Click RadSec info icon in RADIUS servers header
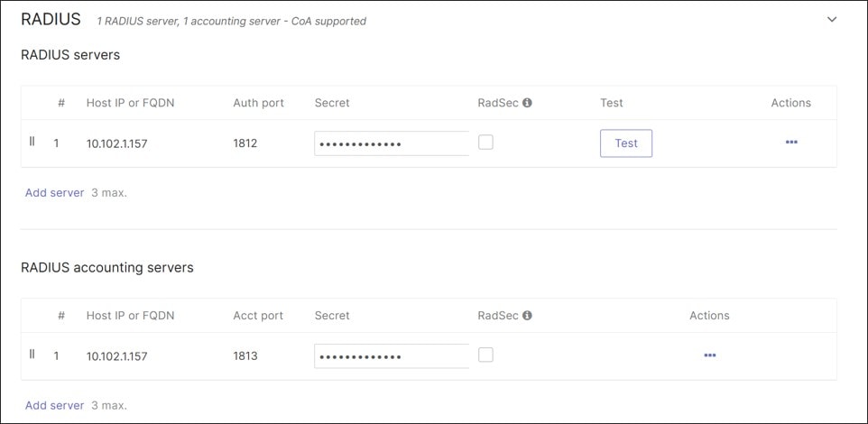Screen dimensions: 868x424 (x=527, y=103)
